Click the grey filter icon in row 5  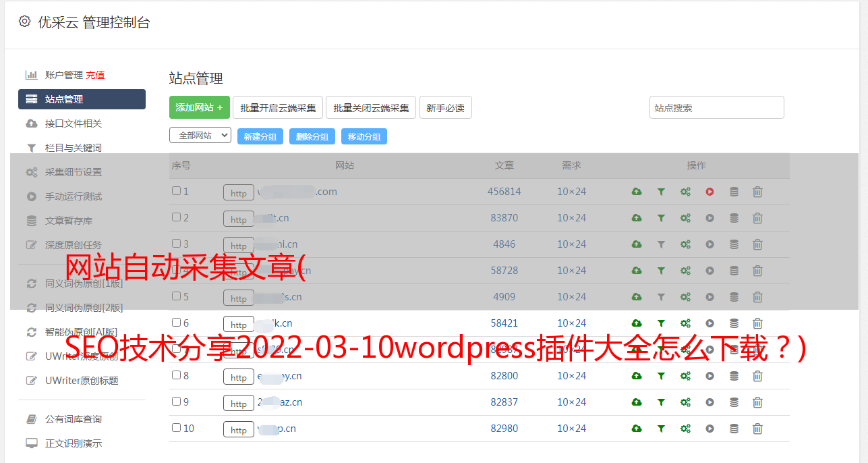pos(661,297)
